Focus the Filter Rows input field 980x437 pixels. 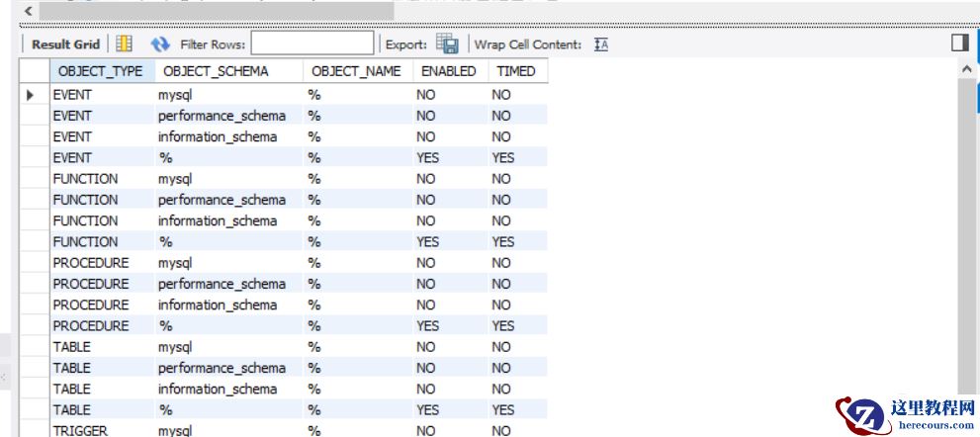[x=312, y=44]
